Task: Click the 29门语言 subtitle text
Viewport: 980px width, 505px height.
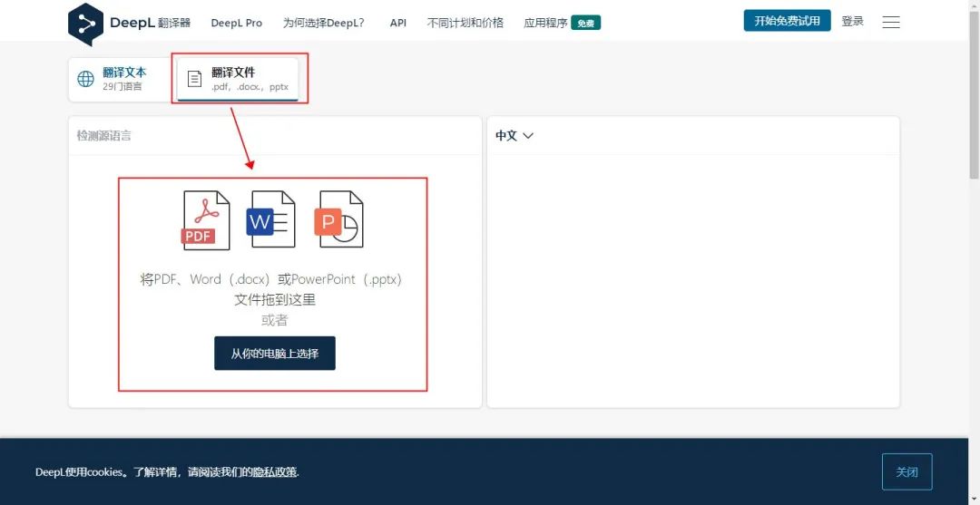Action: 122,87
